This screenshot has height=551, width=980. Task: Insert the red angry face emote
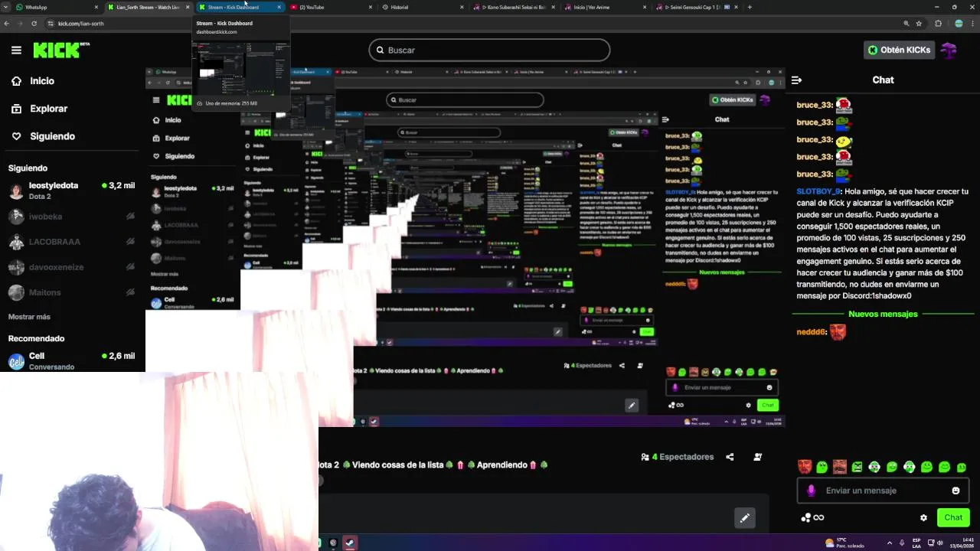(x=804, y=467)
